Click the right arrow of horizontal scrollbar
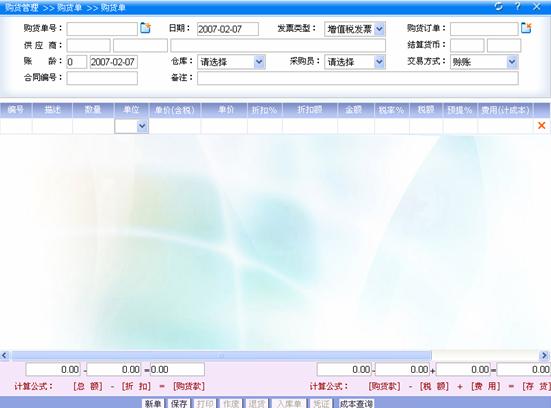This screenshot has height=408, width=551. (x=544, y=355)
